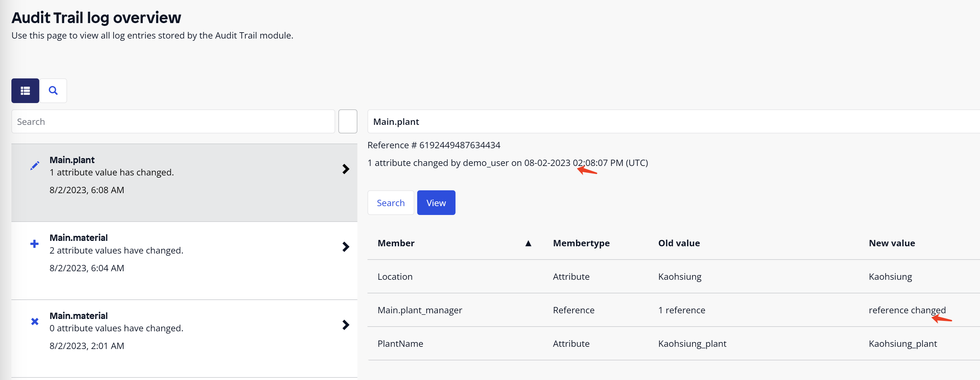Click Kaohsiung in New value column
This screenshot has height=380, width=980.
pyautogui.click(x=890, y=277)
